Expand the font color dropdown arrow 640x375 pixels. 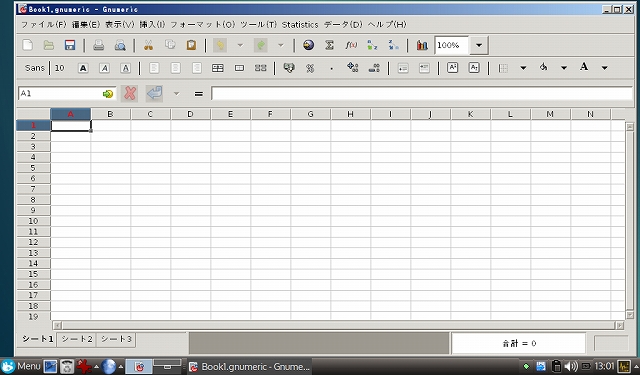(604, 68)
